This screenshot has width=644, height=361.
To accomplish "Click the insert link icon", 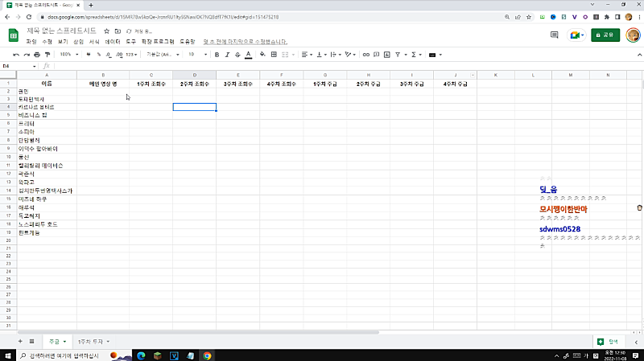I will [366, 55].
